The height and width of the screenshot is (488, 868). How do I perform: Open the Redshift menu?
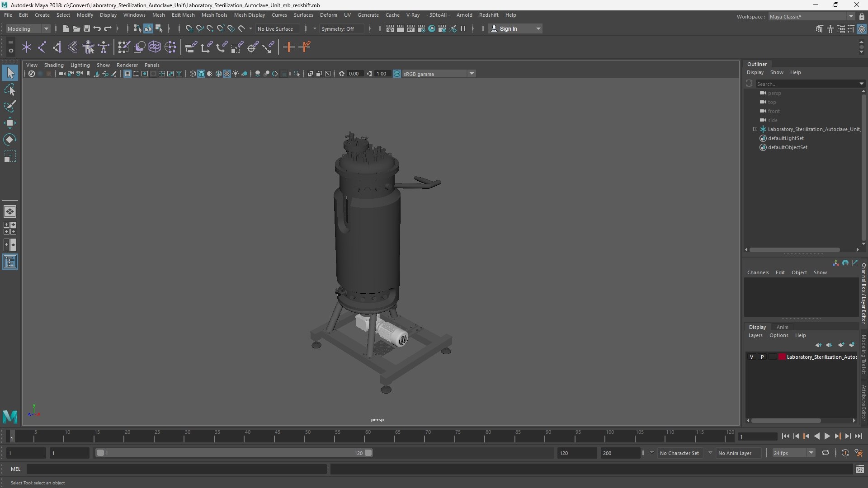click(489, 15)
